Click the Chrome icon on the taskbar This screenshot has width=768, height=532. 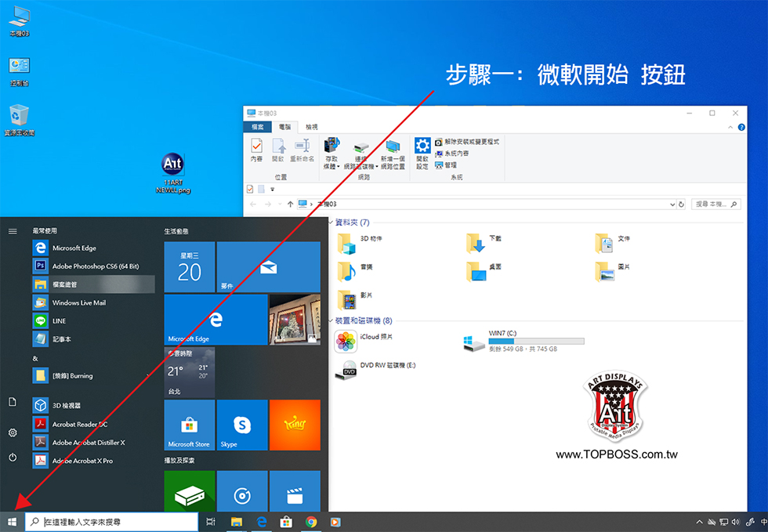pyautogui.click(x=311, y=521)
